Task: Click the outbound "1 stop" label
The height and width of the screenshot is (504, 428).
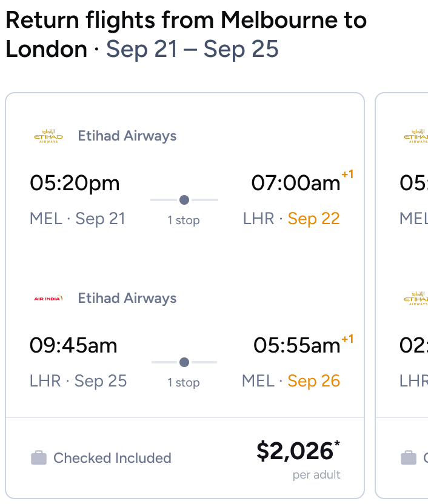Action: click(x=184, y=220)
